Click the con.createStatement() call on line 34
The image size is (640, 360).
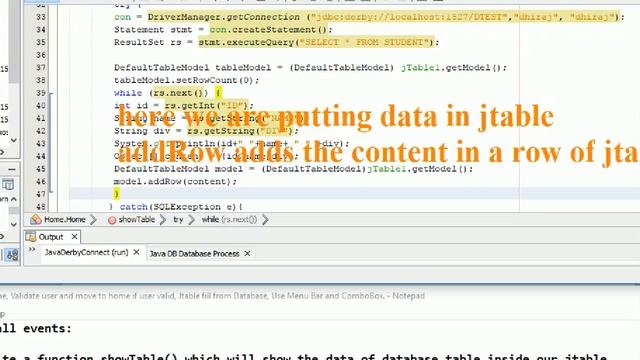click(268, 30)
